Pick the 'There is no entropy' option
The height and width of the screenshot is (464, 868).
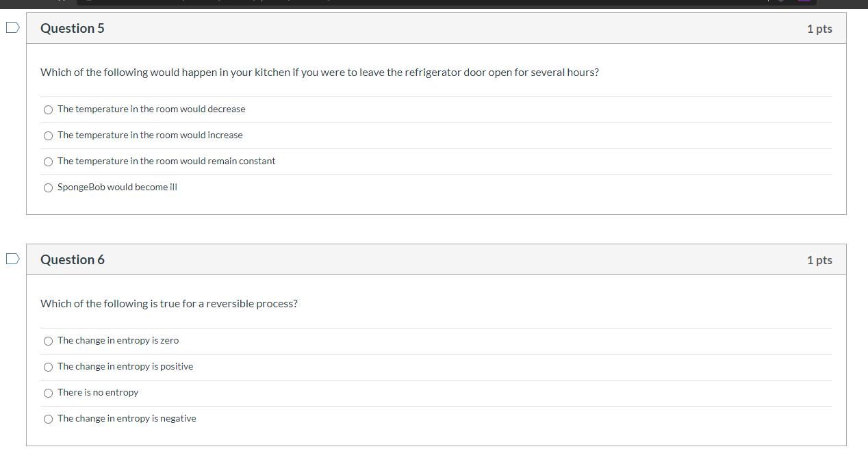[48, 393]
